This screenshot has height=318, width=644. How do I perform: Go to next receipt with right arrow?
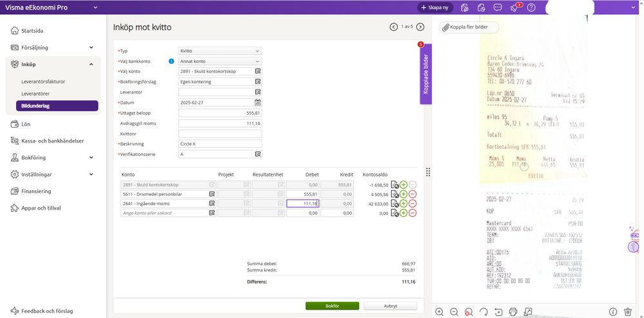[x=420, y=27]
